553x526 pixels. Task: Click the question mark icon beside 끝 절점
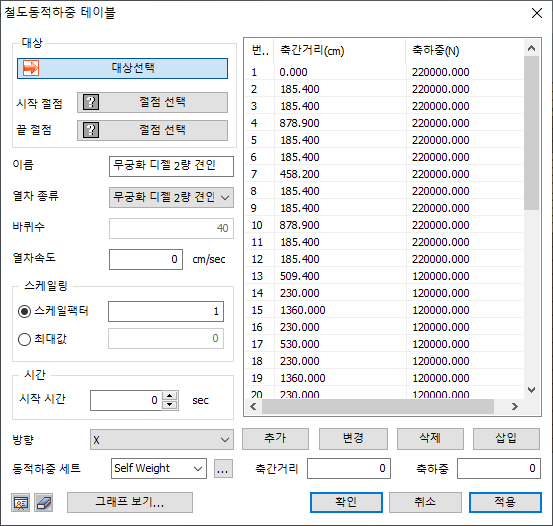pos(91,130)
